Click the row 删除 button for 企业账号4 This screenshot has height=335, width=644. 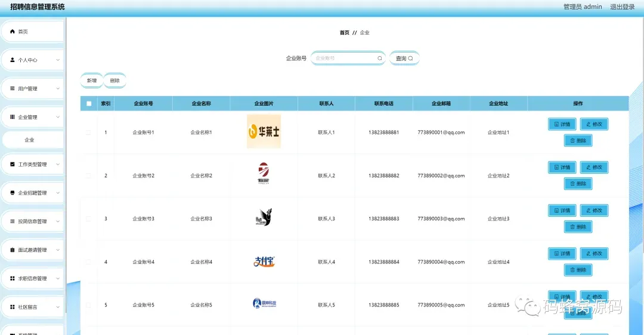tap(578, 270)
